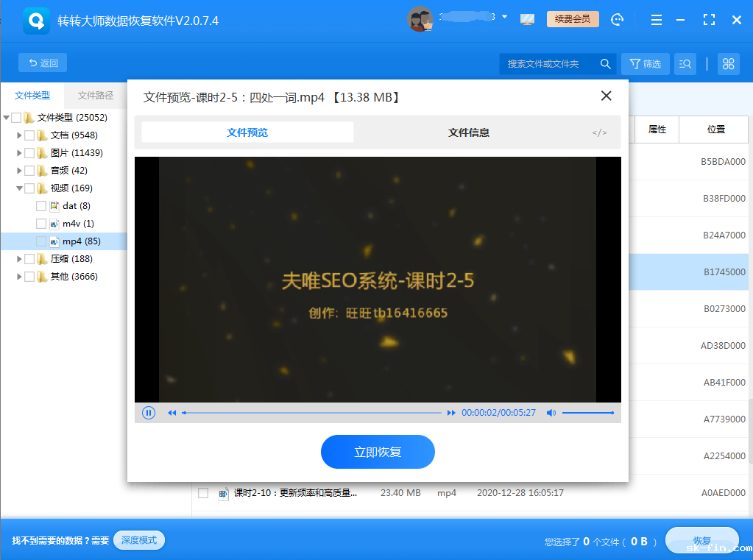This screenshot has height=560, width=753.
Task: Open the account dropdown next to the username
Action: click(x=506, y=16)
